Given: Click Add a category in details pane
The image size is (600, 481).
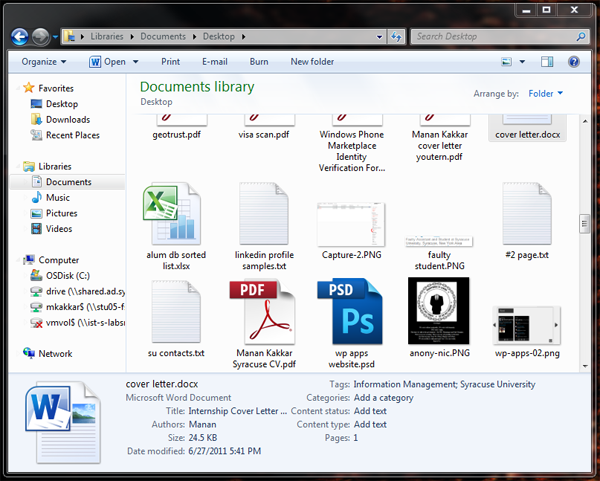Looking at the screenshot, I should click(x=383, y=398).
